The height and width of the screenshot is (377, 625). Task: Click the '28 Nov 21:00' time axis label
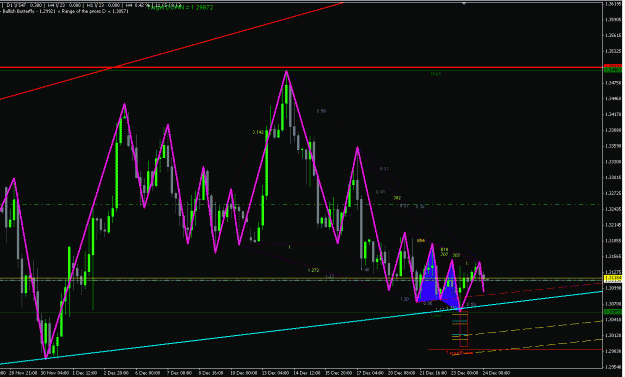pyautogui.click(x=22, y=373)
